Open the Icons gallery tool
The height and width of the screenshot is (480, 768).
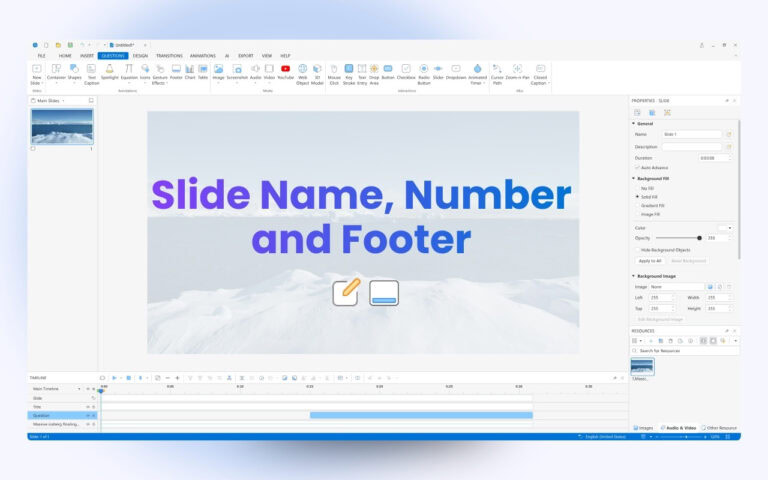click(x=145, y=72)
